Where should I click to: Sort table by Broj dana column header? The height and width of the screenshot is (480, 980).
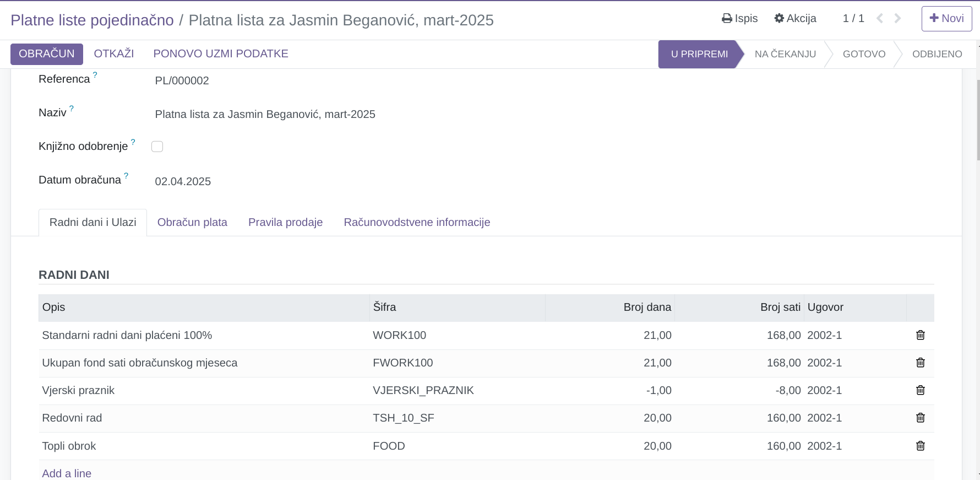click(x=647, y=308)
